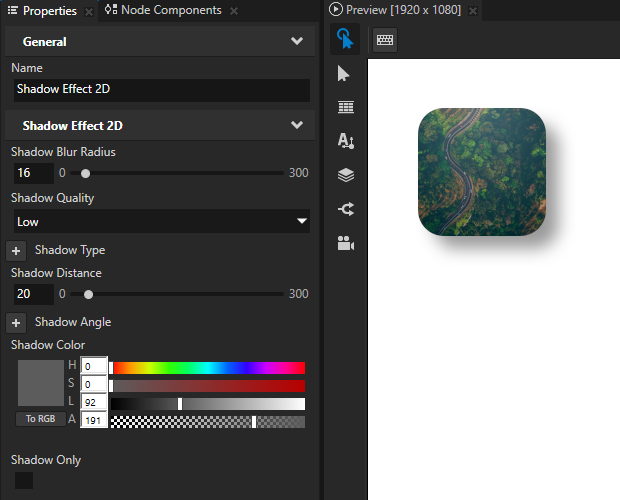
Task: Click the Shadow Blur Radius value field
Action: [x=34, y=173]
